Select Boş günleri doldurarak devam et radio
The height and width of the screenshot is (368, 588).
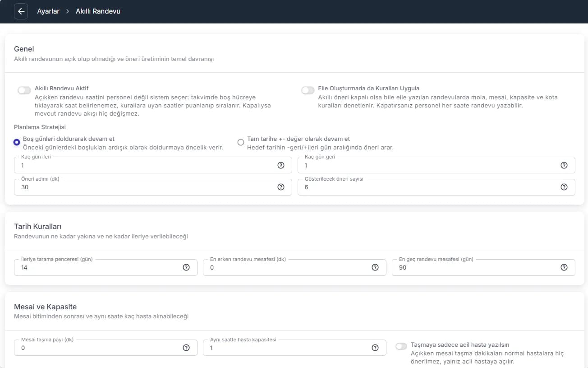pyautogui.click(x=17, y=142)
